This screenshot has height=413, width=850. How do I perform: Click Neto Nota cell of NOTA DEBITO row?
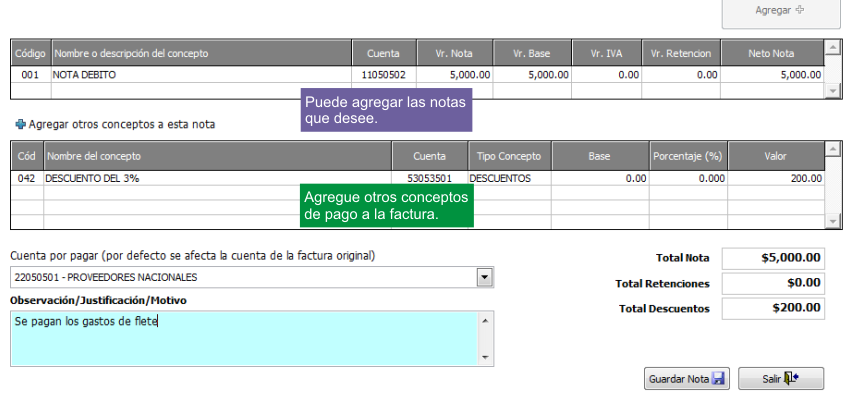coord(772,75)
